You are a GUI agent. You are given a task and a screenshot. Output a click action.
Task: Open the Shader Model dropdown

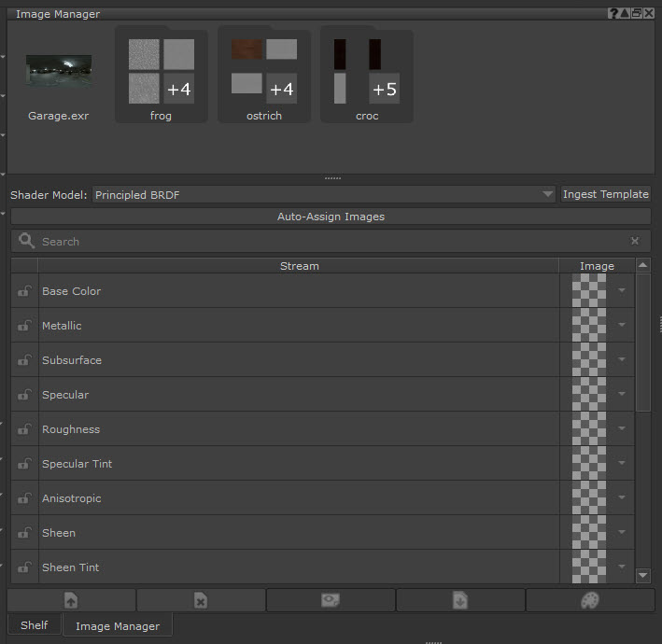click(x=324, y=194)
